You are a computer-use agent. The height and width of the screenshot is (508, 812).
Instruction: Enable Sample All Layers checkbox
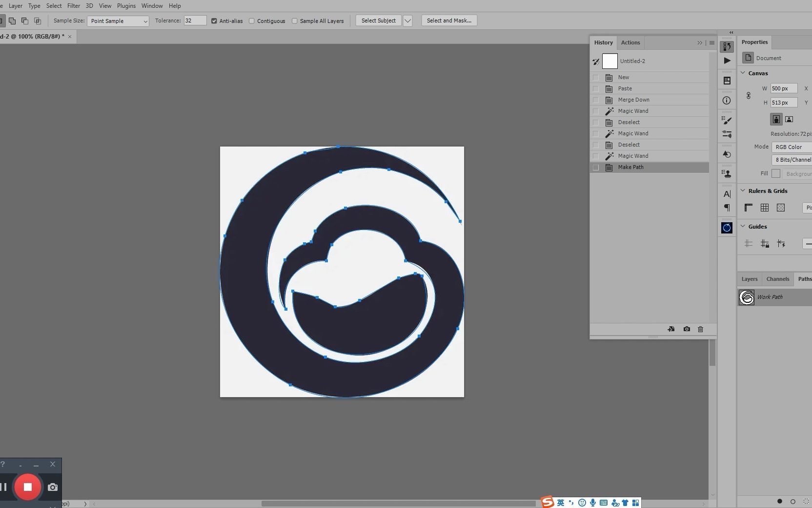(295, 21)
